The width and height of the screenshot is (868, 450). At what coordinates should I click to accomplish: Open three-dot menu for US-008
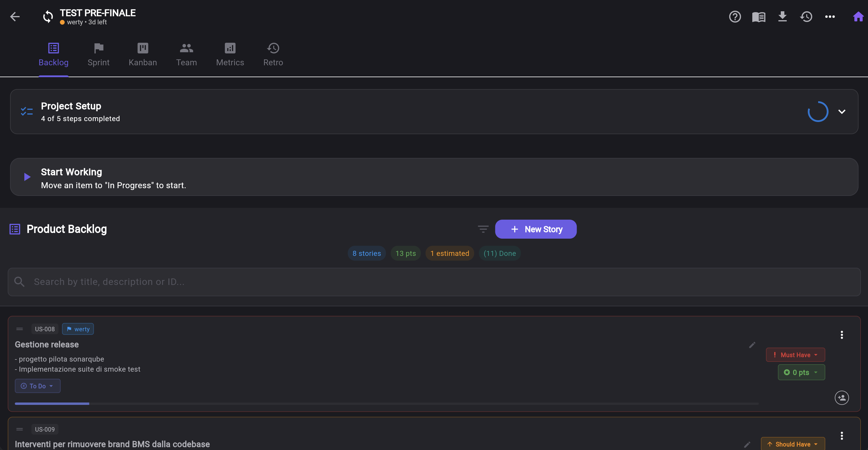(841, 335)
